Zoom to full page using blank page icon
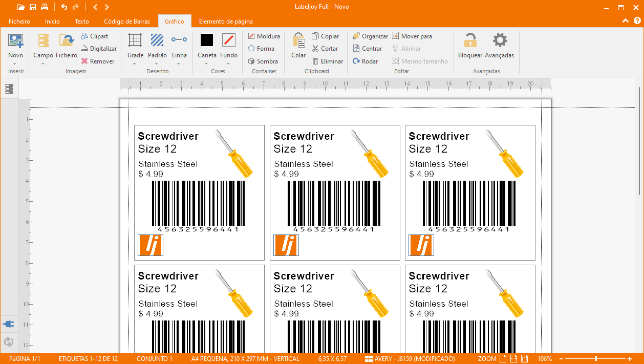The width and height of the screenshot is (644, 364). pos(503,359)
